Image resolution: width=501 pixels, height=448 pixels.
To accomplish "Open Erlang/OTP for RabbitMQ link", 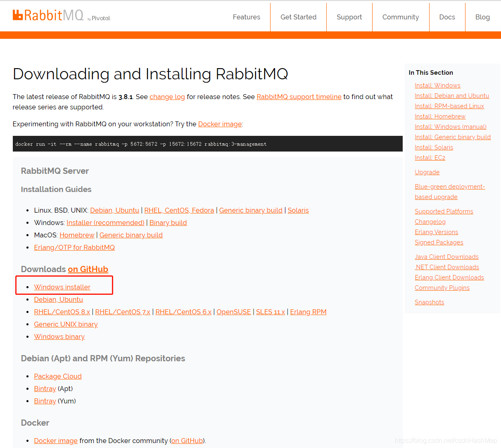I will [x=74, y=247].
